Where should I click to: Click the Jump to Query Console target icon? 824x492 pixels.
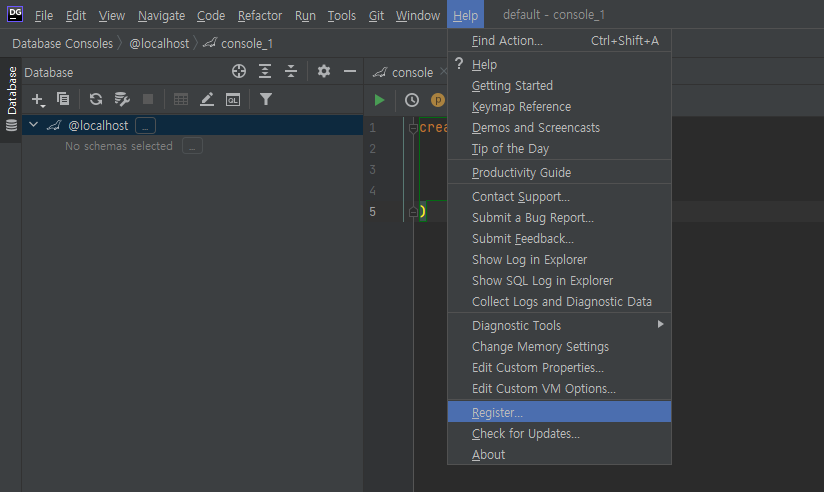coord(239,71)
